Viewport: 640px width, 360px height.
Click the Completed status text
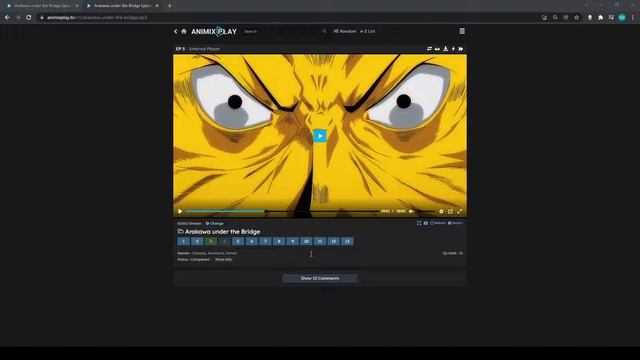click(x=200, y=260)
